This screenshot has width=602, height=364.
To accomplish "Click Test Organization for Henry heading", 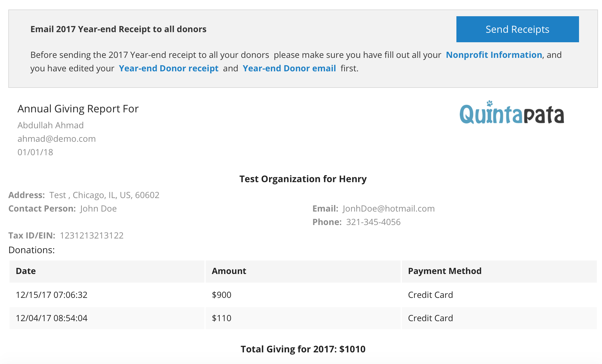I will tap(303, 179).
